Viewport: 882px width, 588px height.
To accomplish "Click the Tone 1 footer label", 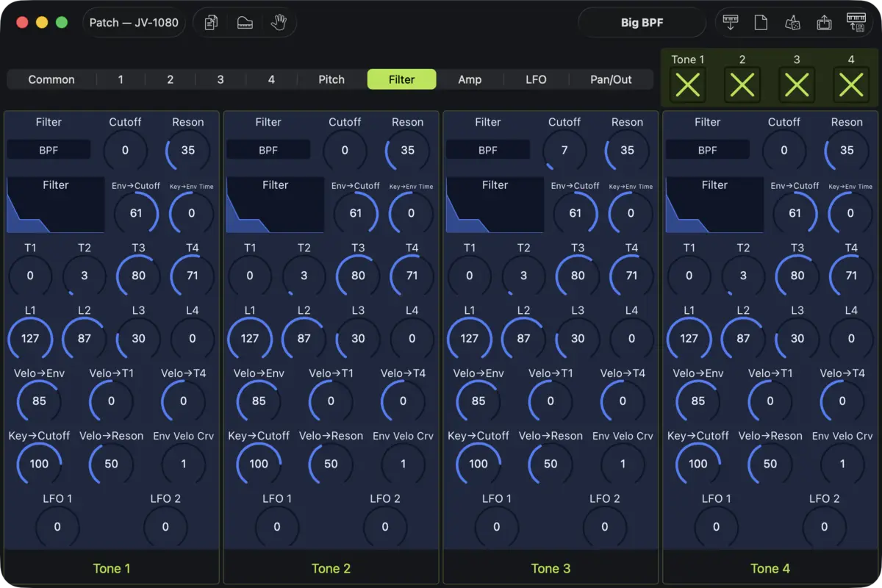I will point(112,568).
